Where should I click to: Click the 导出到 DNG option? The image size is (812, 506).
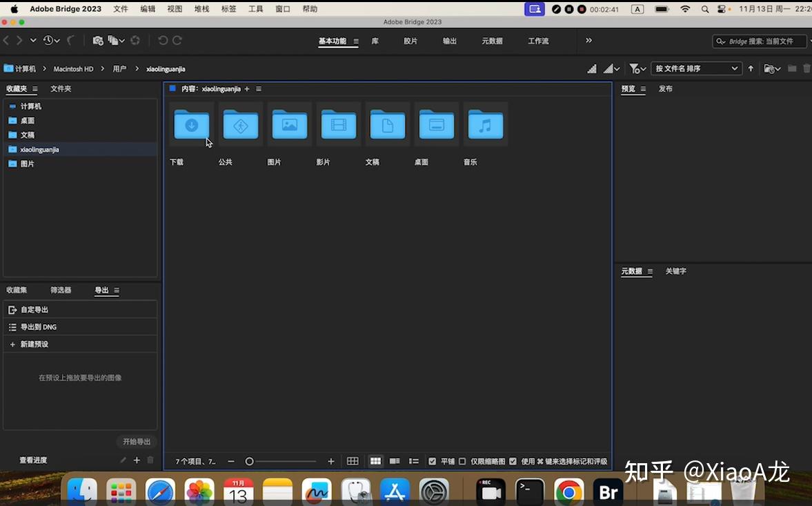39,327
